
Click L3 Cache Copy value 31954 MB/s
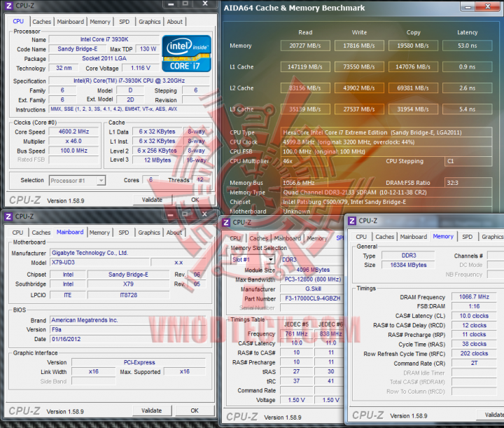pos(413,109)
